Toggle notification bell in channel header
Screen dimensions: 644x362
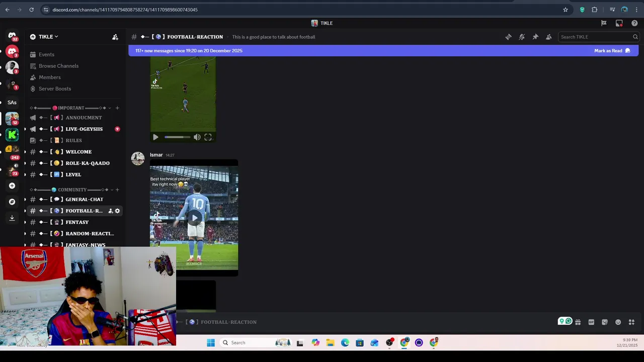(522, 37)
